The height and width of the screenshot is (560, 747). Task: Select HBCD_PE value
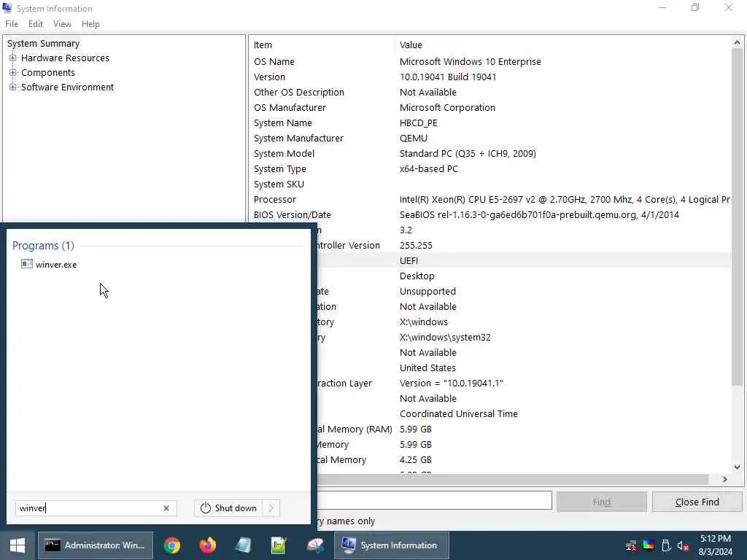pyautogui.click(x=418, y=122)
